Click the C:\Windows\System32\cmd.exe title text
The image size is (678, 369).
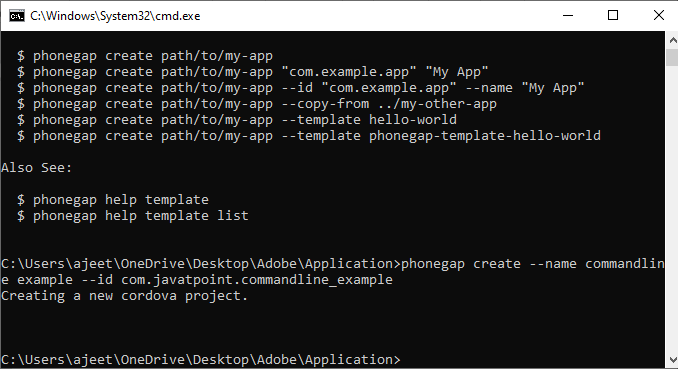point(115,16)
